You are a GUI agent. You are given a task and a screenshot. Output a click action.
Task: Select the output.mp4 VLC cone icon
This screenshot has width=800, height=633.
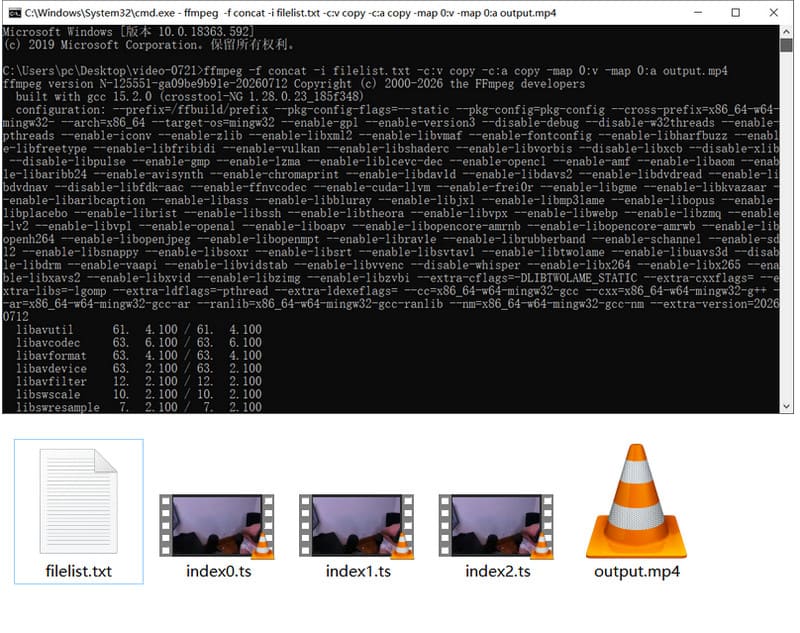tap(636, 501)
